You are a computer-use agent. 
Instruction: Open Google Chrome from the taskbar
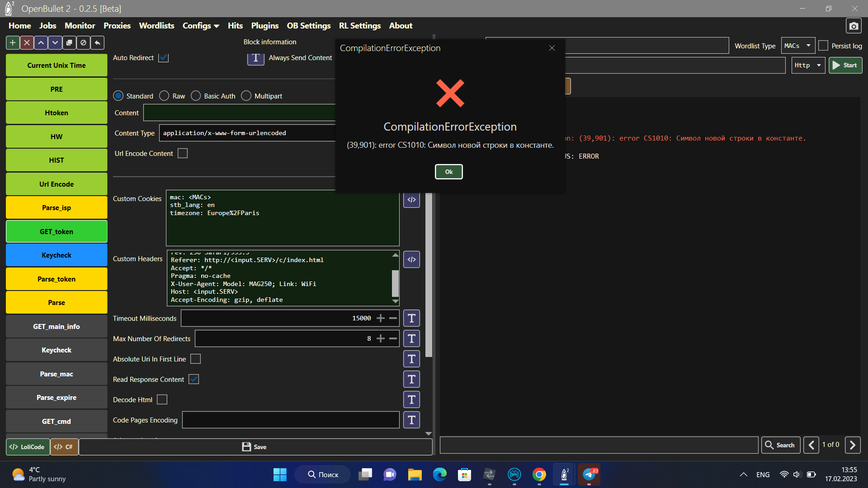pyautogui.click(x=539, y=474)
